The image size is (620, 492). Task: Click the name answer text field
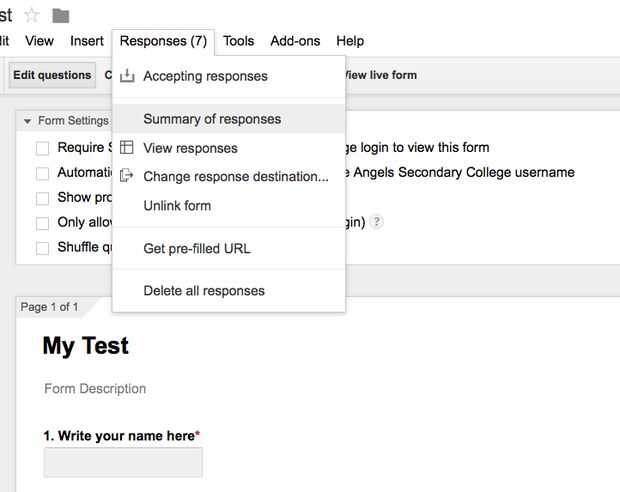pyautogui.click(x=123, y=462)
